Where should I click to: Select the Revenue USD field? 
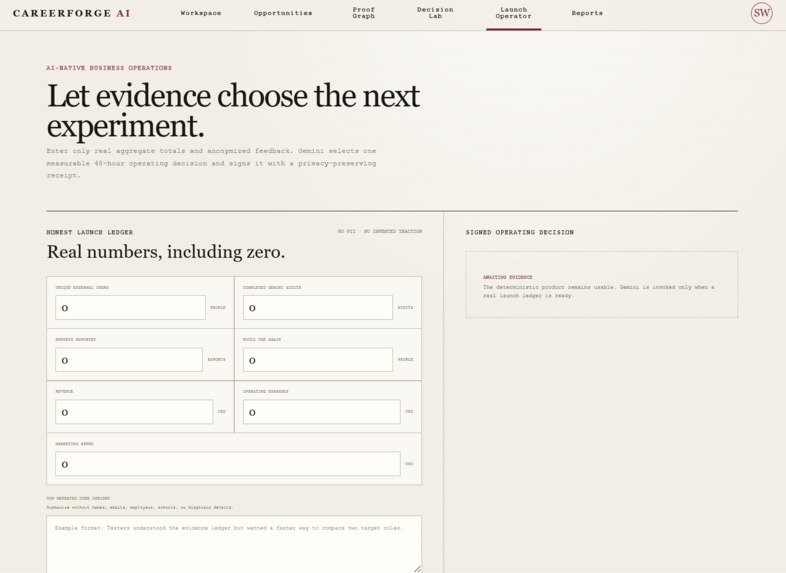point(134,412)
